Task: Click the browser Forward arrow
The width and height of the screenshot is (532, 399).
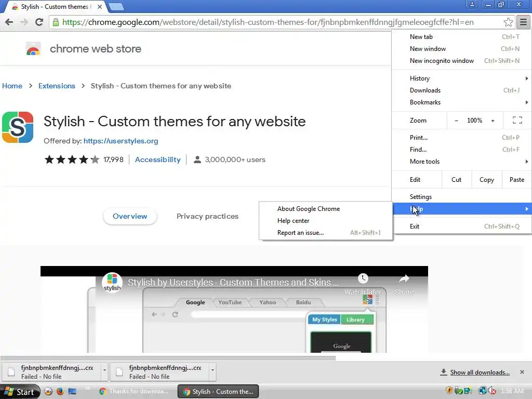Action: click(x=24, y=22)
